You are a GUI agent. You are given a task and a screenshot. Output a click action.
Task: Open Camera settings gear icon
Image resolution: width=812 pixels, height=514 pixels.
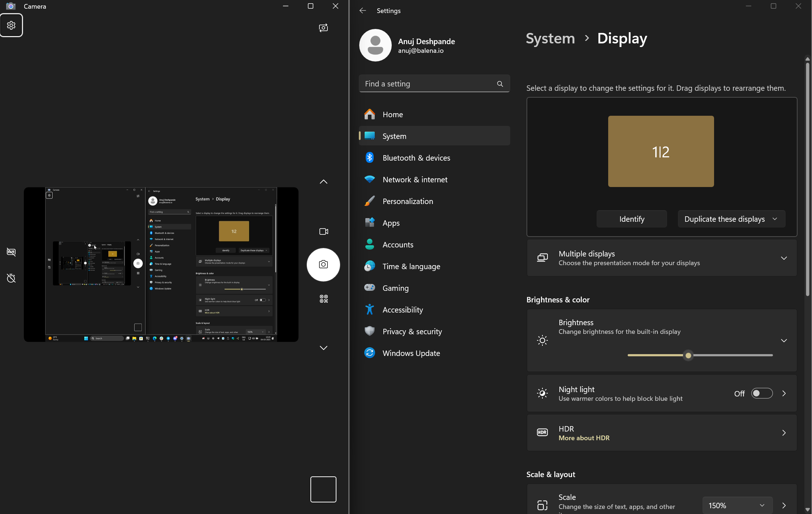pyautogui.click(x=11, y=25)
